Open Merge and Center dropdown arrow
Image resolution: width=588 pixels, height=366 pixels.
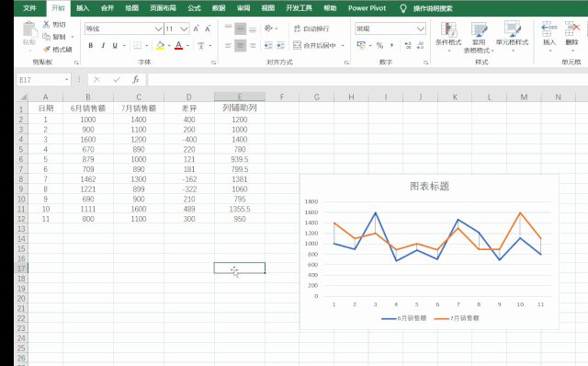pos(343,46)
